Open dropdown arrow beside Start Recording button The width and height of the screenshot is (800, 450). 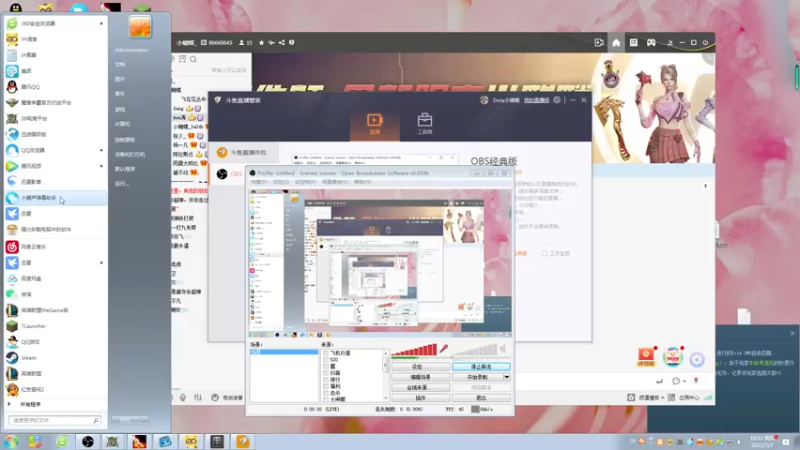(x=507, y=377)
